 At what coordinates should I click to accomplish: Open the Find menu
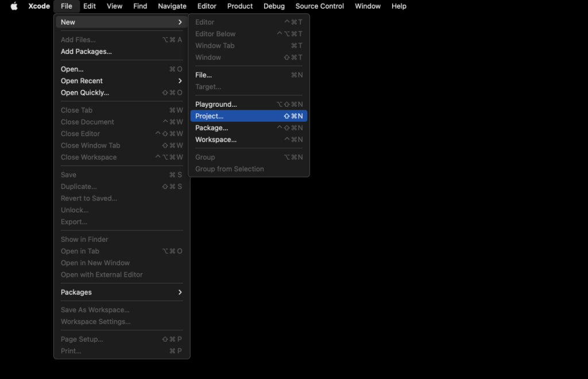140,6
